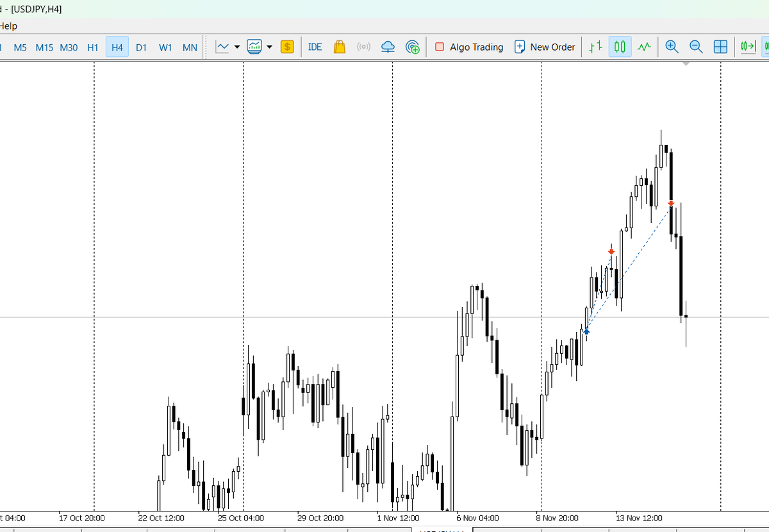This screenshot has height=532, width=769.
Task: Toggle Algo Trading on
Action: [469, 47]
